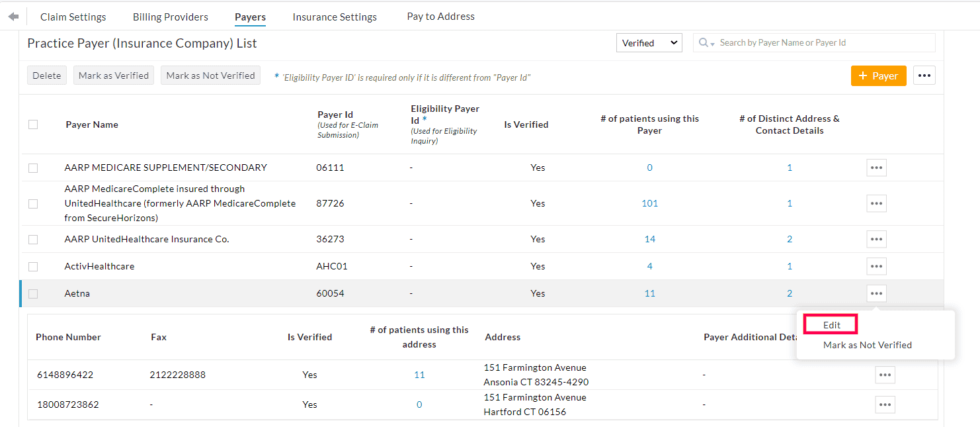Open ellipsis menu for the Hartford CT address
Image resolution: width=980 pixels, height=427 pixels.
coord(885,404)
